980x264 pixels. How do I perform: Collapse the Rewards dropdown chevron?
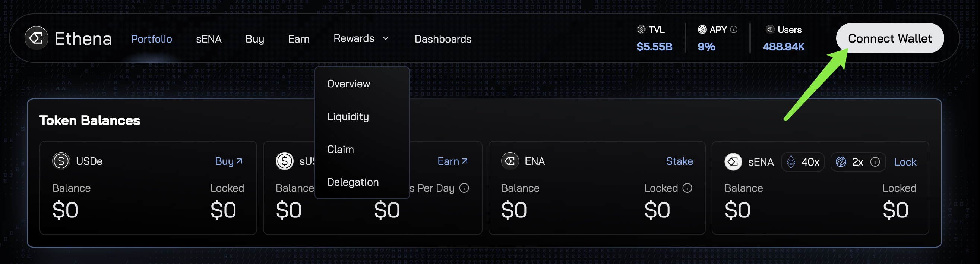point(385,38)
